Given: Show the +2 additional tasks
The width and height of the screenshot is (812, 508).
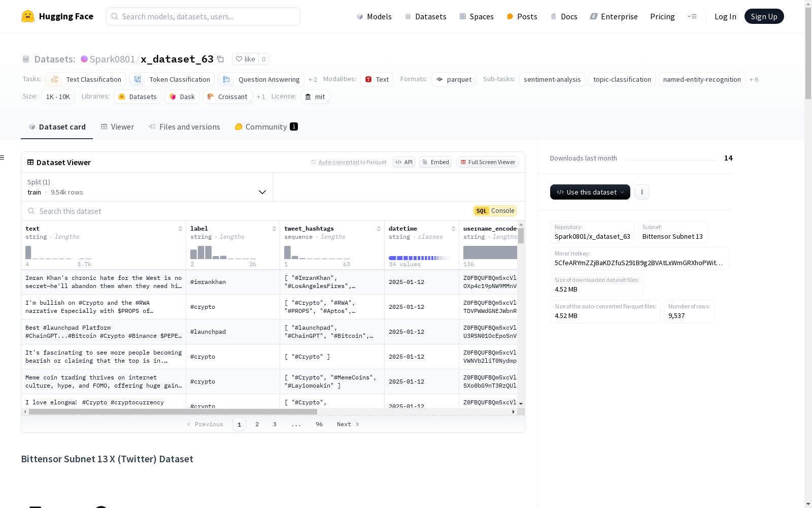Looking at the screenshot, I should [313, 79].
